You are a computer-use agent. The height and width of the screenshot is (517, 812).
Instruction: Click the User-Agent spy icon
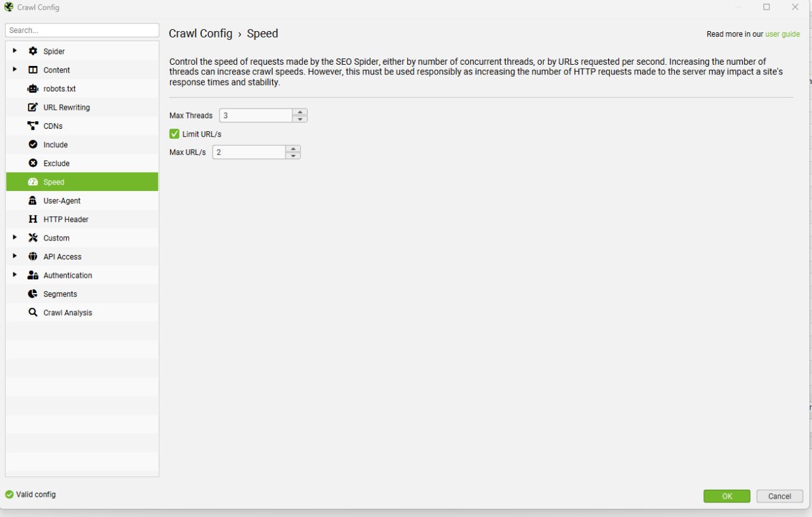[x=33, y=200]
